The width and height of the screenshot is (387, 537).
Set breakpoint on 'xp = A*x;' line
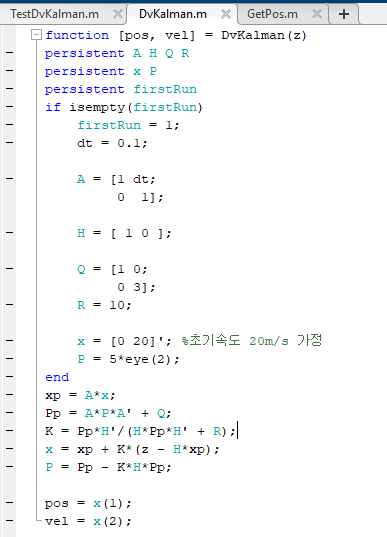(x=10, y=395)
